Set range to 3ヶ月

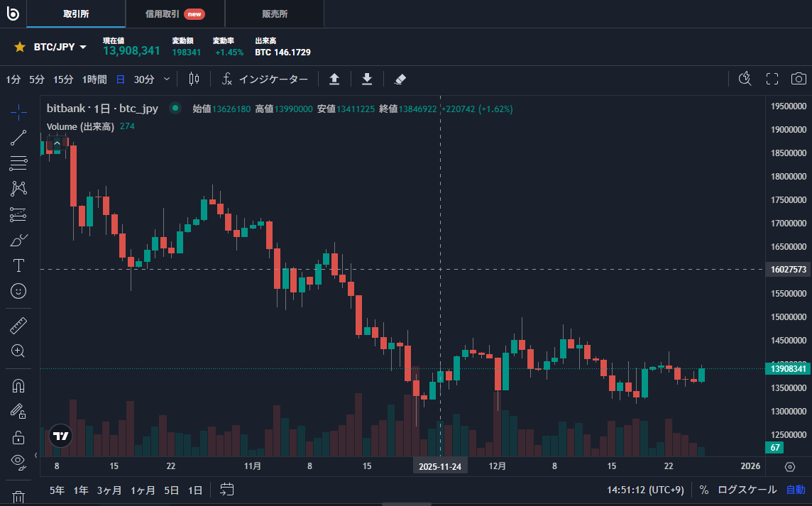click(x=109, y=490)
